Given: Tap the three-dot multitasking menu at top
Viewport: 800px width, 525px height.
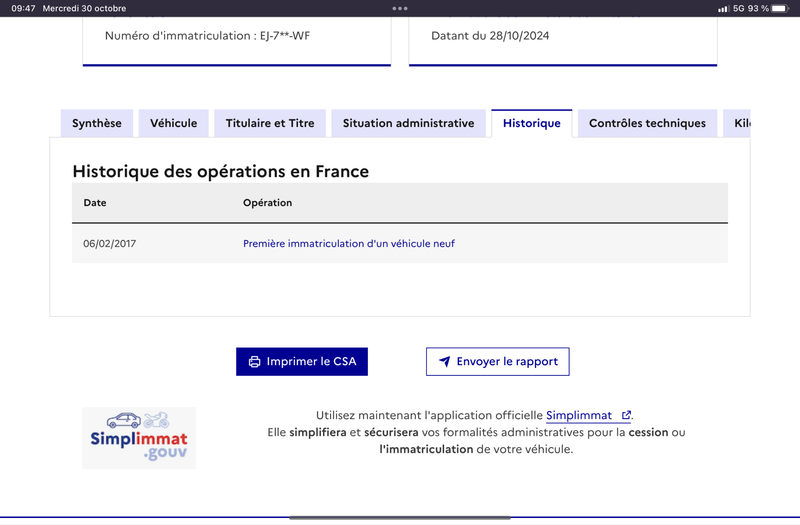Looking at the screenshot, I should [400, 8].
